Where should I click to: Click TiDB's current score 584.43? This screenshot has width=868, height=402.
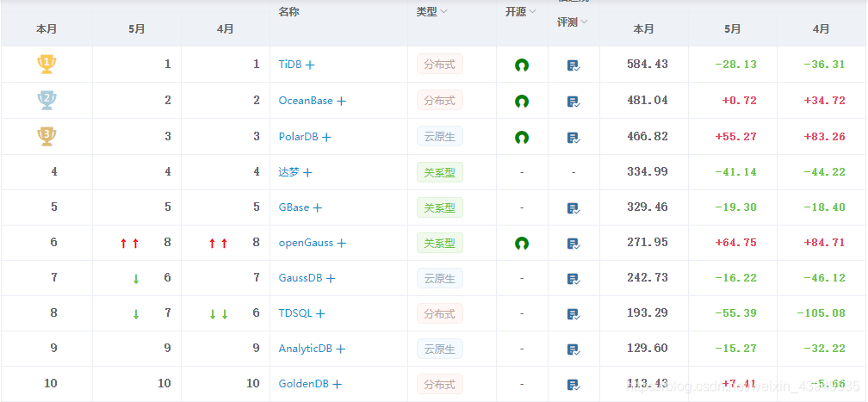tap(648, 65)
